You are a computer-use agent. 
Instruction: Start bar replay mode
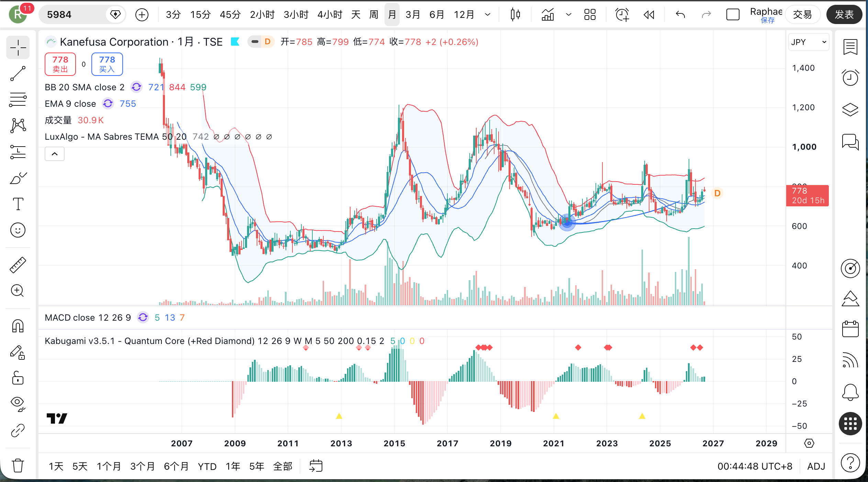(x=649, y=14)
